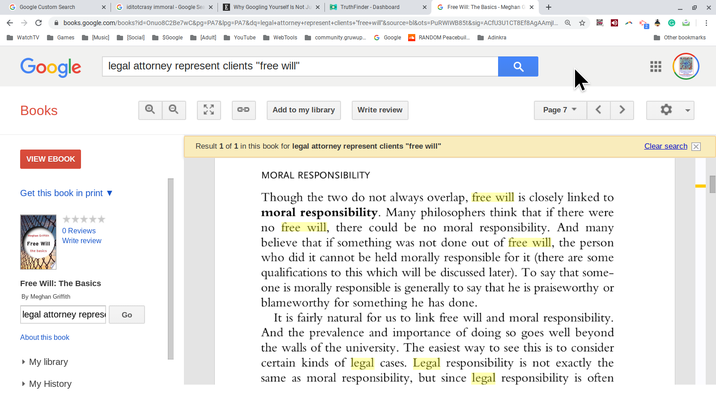Open 0 Reviews link
Image resolution: width=716 pixels, height=403 pixels.
click(79, 231)
